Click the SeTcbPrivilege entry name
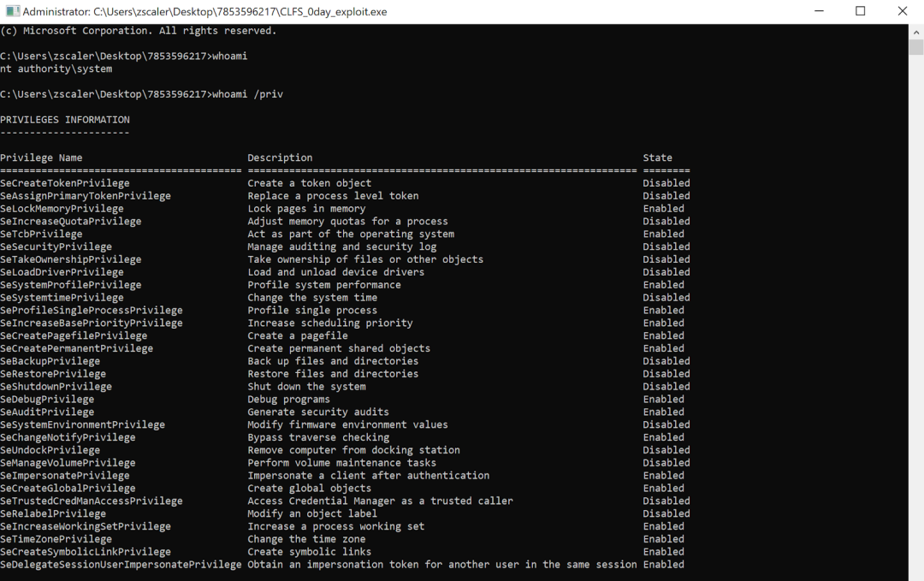Image resolution: width=924 pixels, height=581 pixels. tap(41, 234)
